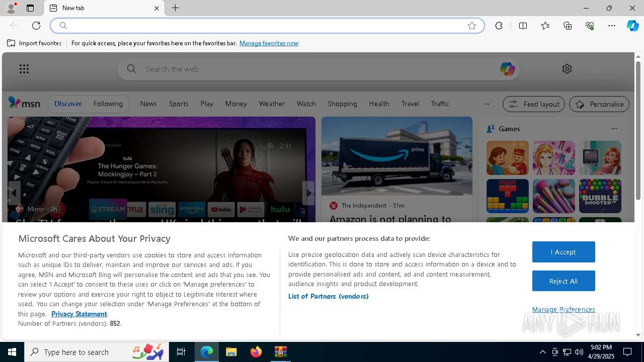Add this page to favorites star
Viewport: 644px width, 362px height.
coord(472,26)
